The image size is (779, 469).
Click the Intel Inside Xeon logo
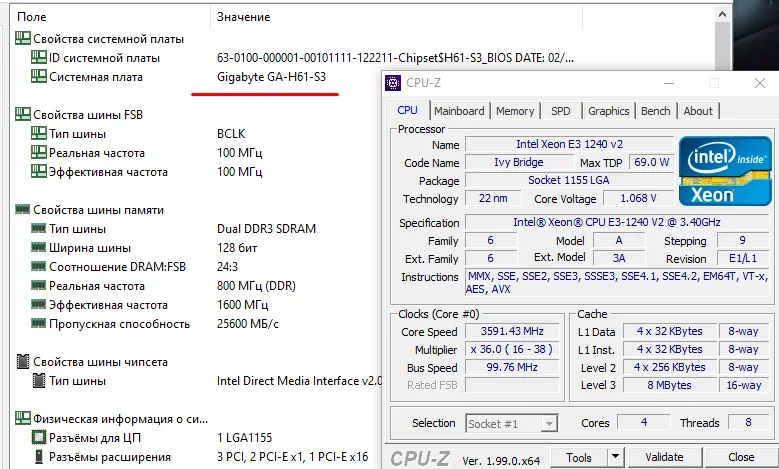click(725, 171)
